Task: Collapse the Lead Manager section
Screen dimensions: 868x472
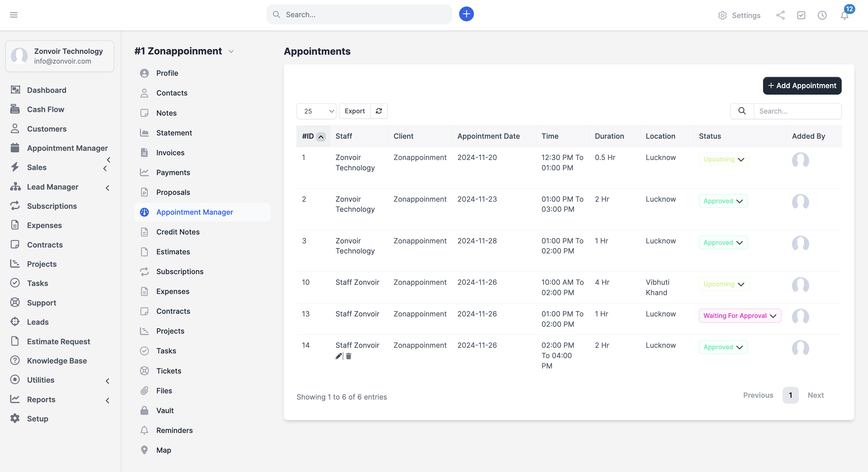Action: (107, 188)
